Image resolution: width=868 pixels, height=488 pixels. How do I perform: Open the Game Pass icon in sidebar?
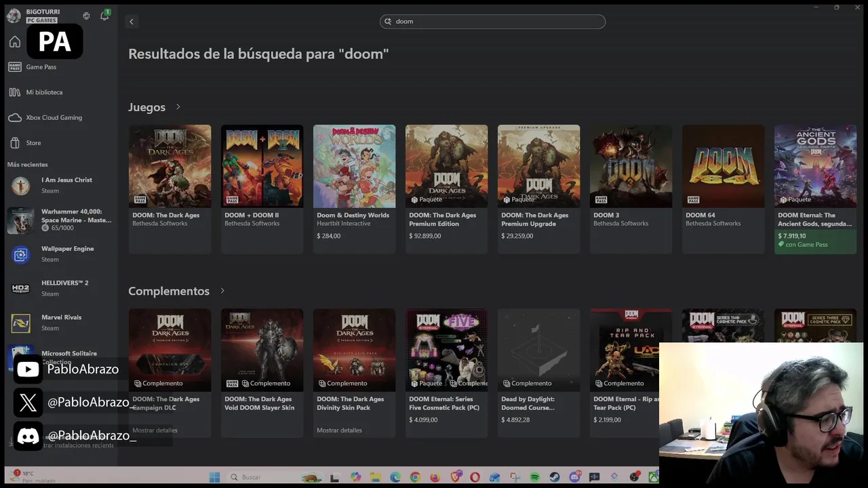[x=15, y=66]
